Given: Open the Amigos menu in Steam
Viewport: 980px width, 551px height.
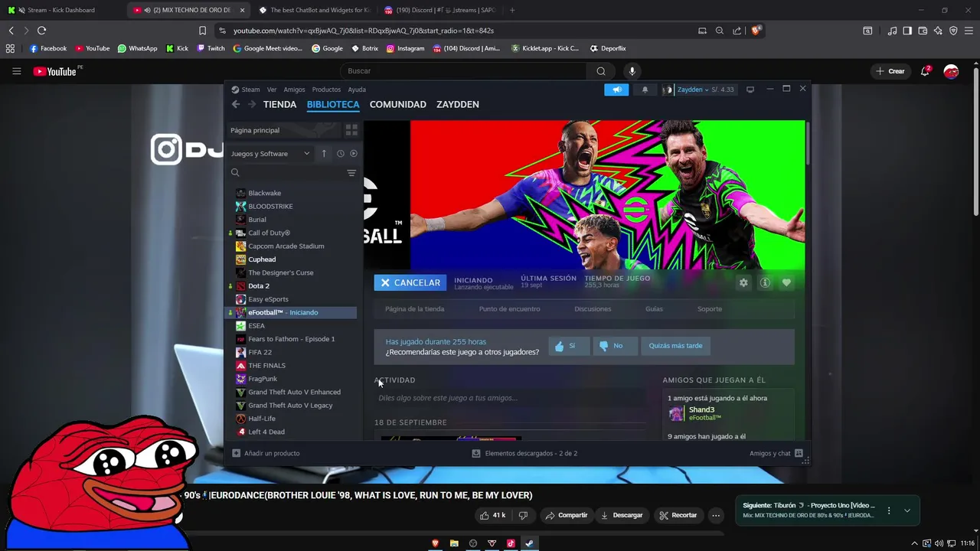Looking at the screenshot, I should 294,90.
